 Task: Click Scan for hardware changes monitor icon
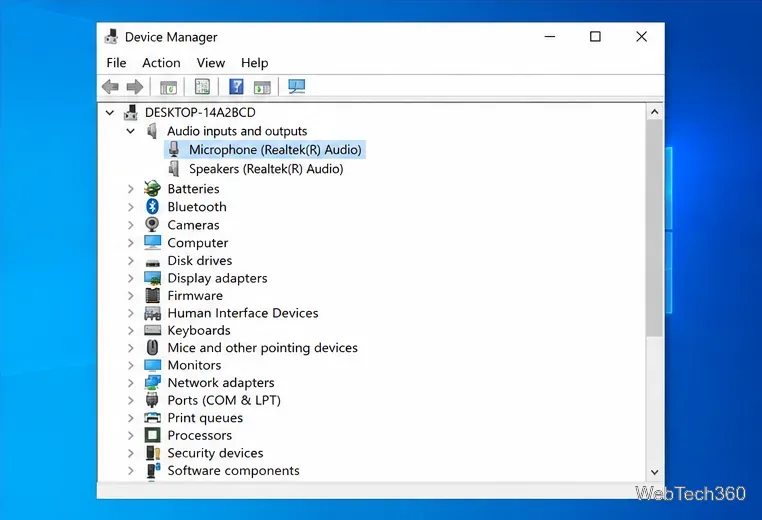296,87
